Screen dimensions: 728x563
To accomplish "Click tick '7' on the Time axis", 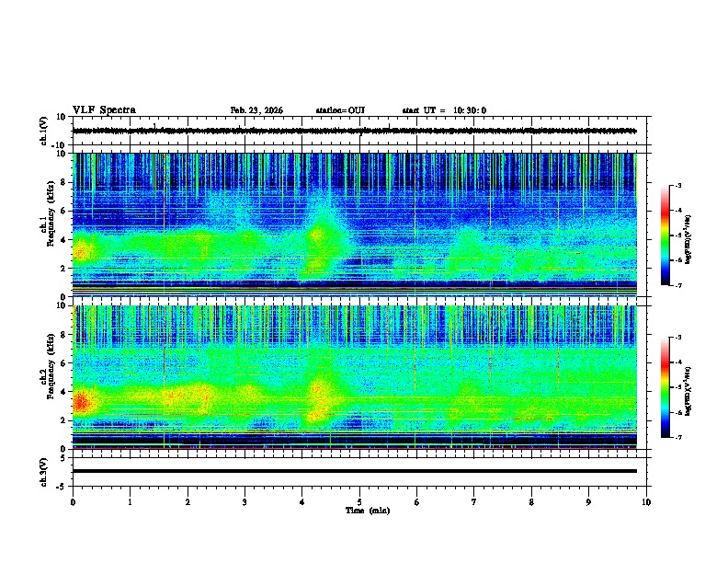I will tap(474, 502).
